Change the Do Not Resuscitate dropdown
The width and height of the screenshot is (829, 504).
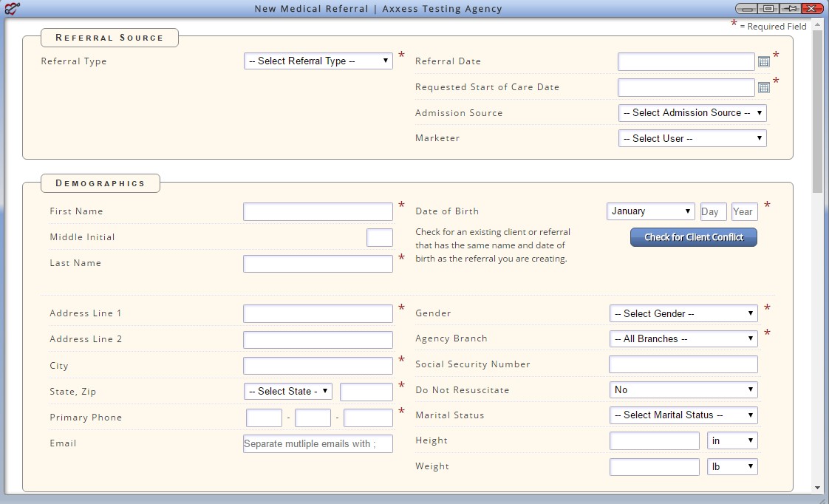pyautogui.click(x=683, y=389)
